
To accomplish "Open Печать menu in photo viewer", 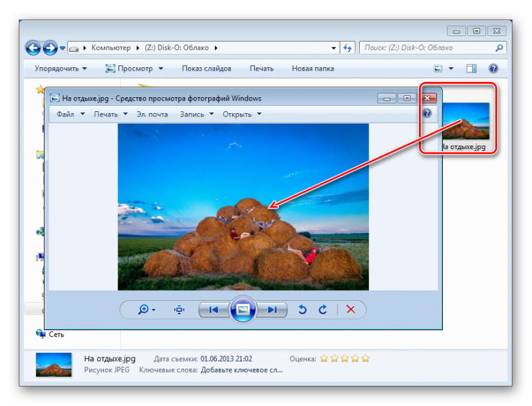I will 110,114.
